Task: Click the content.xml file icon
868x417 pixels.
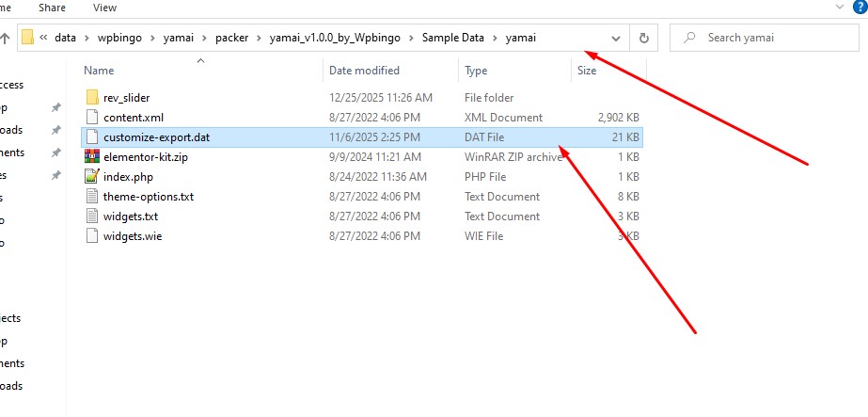Action: click(x=92, y=118)
